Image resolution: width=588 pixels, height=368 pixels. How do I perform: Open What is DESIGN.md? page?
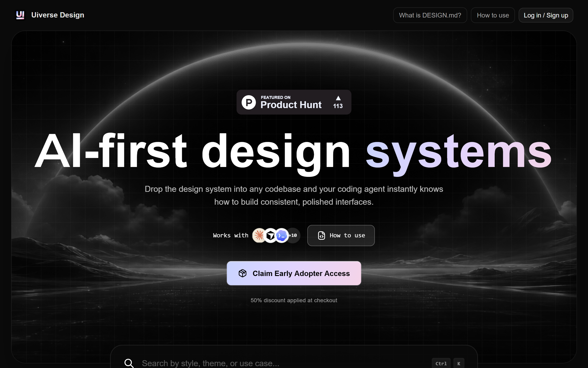tap(430, 15)
